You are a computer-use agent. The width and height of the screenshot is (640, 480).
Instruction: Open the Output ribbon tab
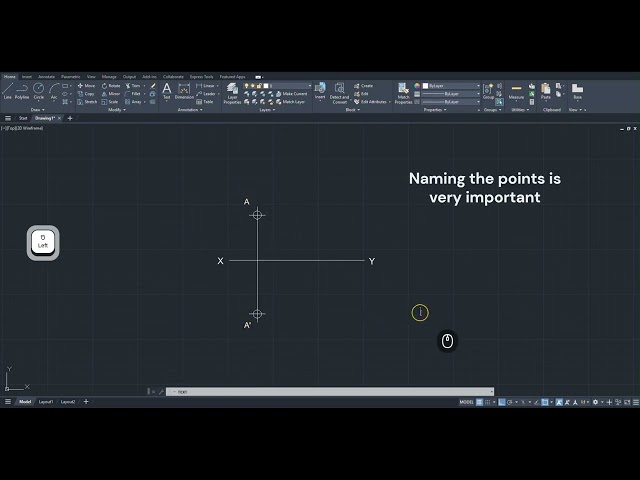129,77
